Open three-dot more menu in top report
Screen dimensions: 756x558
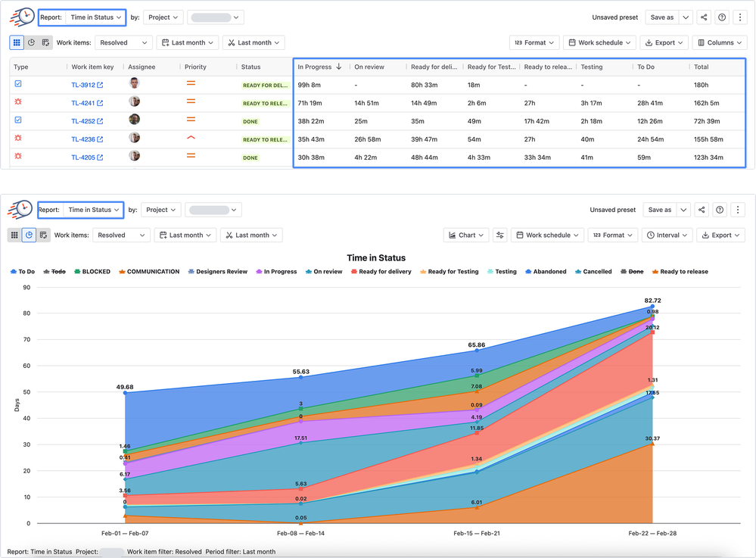point(740,17)
